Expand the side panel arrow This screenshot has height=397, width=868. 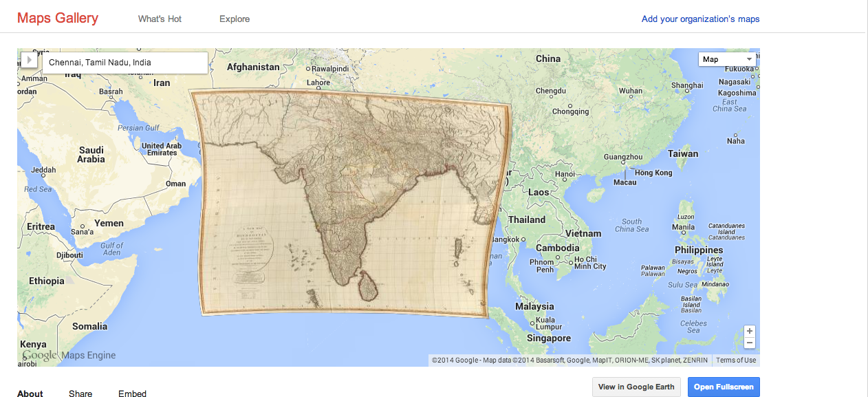click(30, 60)
